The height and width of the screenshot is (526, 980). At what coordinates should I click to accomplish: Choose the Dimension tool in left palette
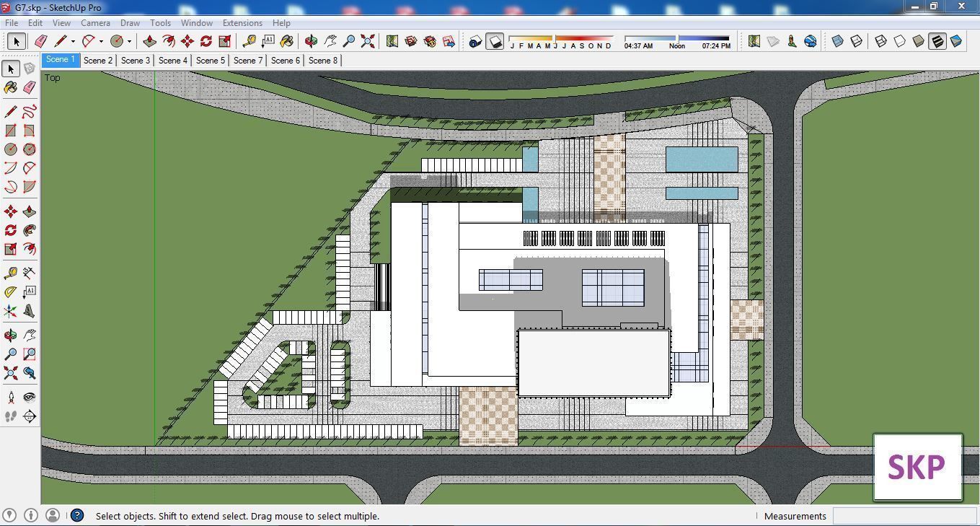point(30,273)
